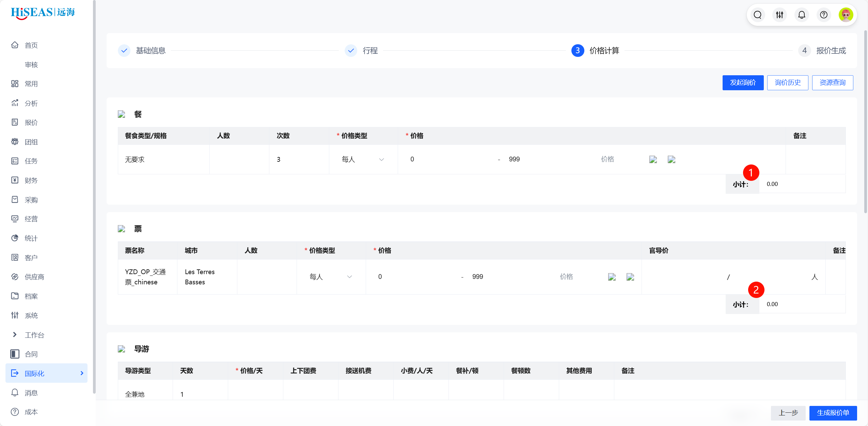The image size is (868, 426).
Task: Click second action icon in 餐 price row
Action: 671,159
